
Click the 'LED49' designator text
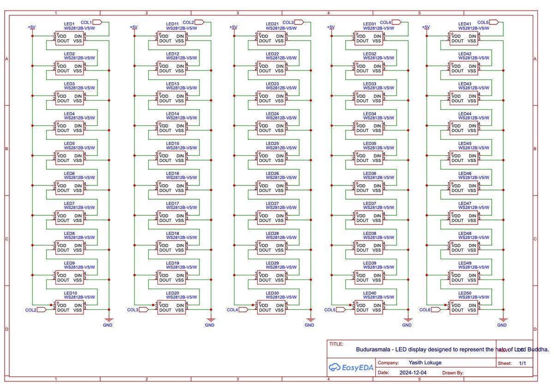(x=465, y=263)
